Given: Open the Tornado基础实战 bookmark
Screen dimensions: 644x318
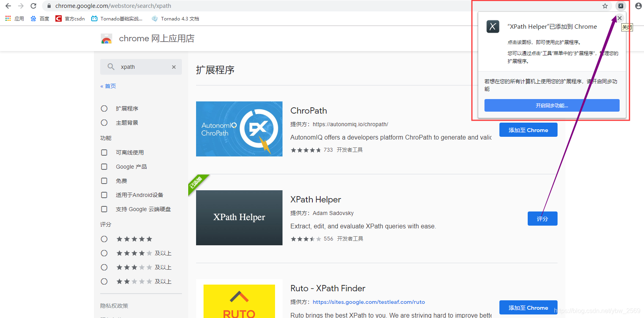Looking at the screenshot, I should click(x=117, y=18).
